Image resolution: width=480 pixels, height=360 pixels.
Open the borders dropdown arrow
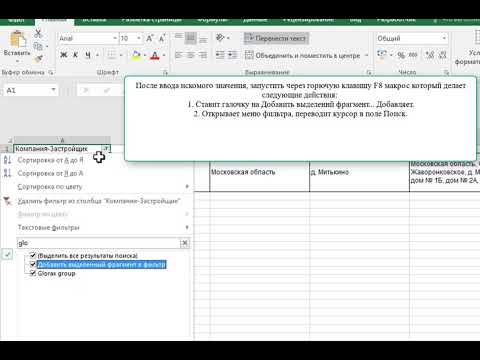tap(121, 55)
